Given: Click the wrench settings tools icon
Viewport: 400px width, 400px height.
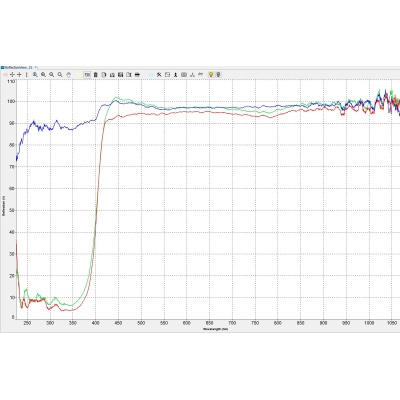Looking at the screenshot, I should (159, 75).
